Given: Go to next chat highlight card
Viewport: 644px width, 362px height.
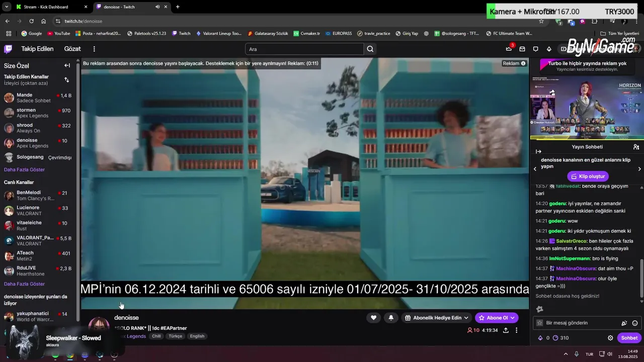Looking at the screenshot, I should [639, 169].
